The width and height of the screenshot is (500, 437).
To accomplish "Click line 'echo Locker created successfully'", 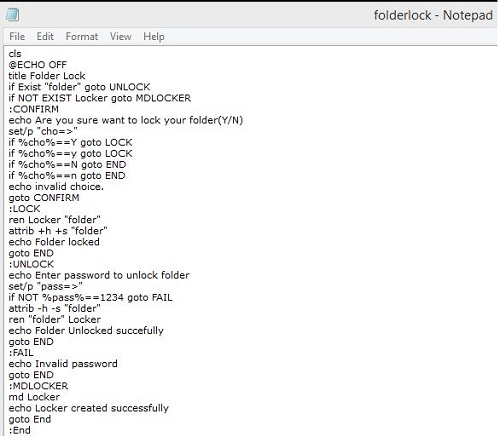I will tap(89, 408).
